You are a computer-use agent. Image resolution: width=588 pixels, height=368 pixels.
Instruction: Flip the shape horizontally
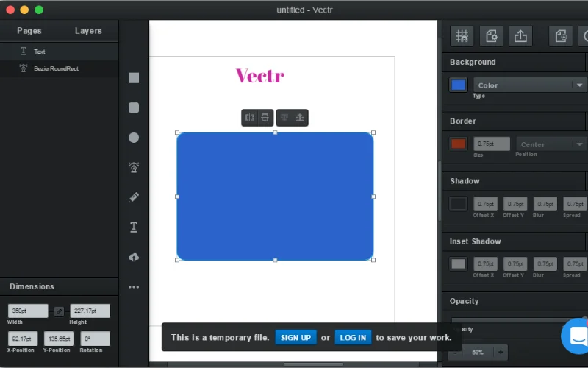(x=249, y=118)
